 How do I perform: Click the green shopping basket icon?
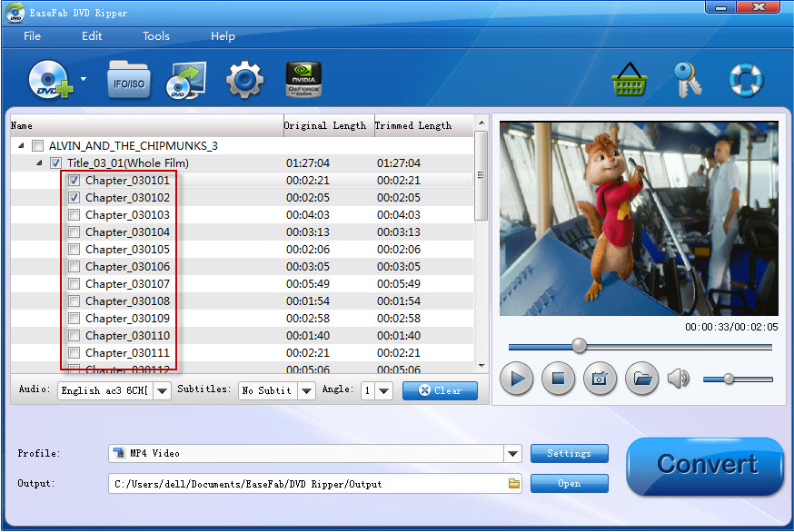click(x=630, y=80)
